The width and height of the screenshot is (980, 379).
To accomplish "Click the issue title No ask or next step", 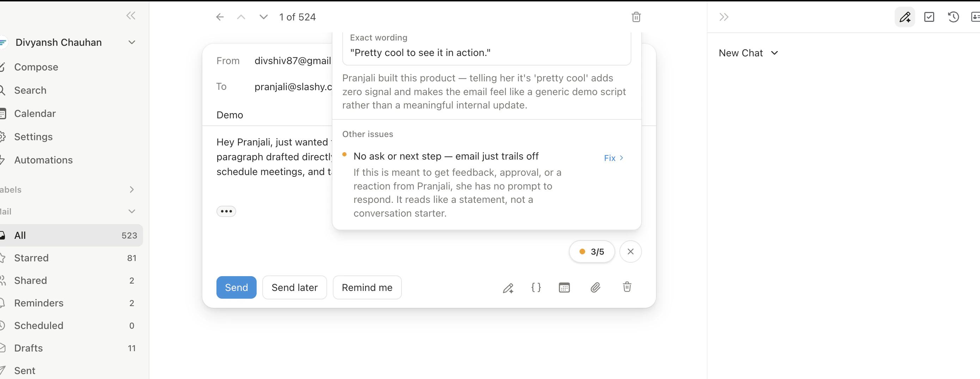I will (446, 156).
